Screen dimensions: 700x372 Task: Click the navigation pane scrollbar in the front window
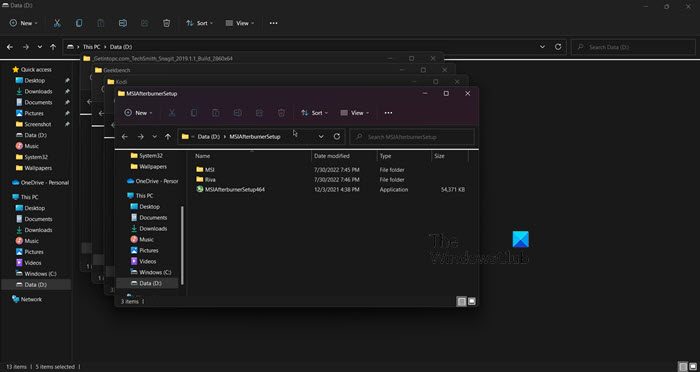point(182,246)
